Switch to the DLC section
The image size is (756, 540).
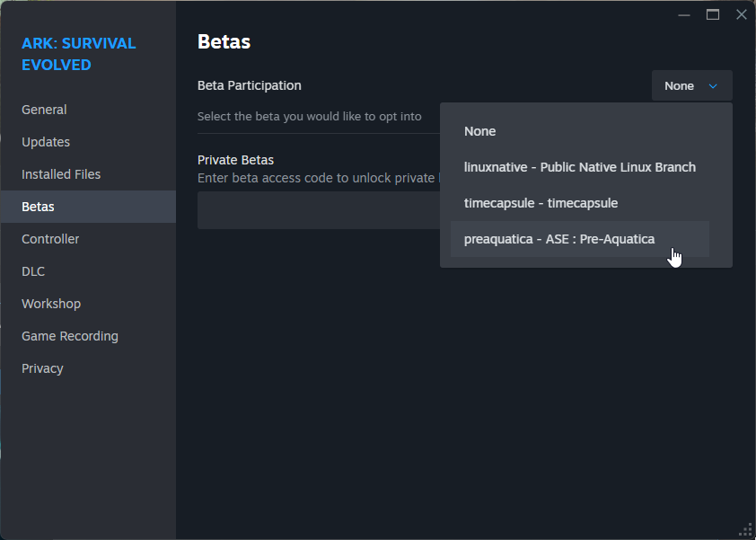click(x=88, y=271)
